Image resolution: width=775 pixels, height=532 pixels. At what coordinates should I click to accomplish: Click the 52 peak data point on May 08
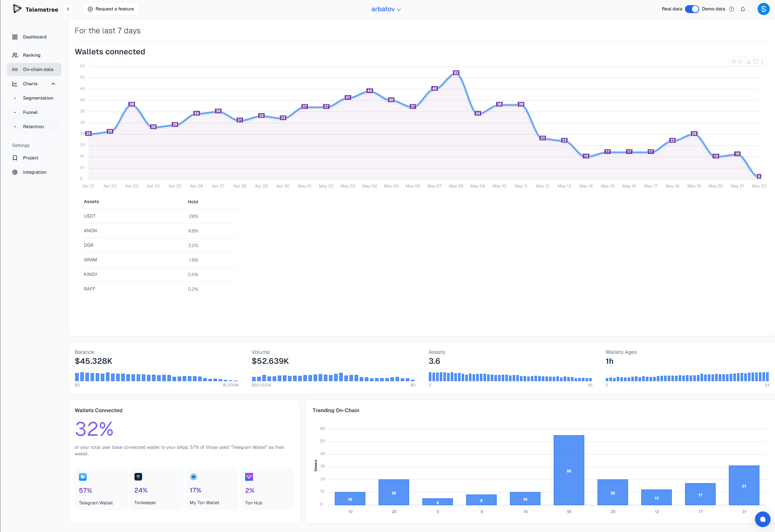coord(456,73)
